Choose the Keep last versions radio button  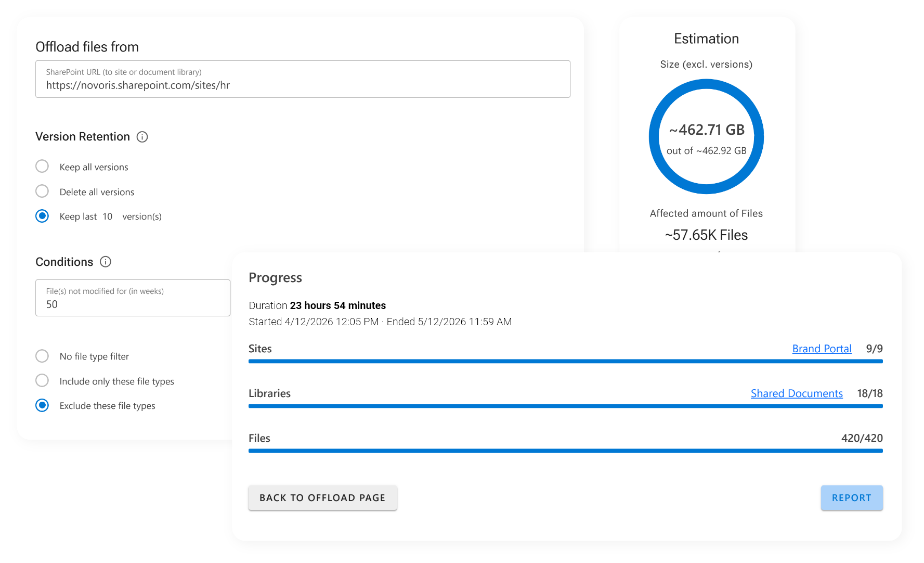point(42,216)
